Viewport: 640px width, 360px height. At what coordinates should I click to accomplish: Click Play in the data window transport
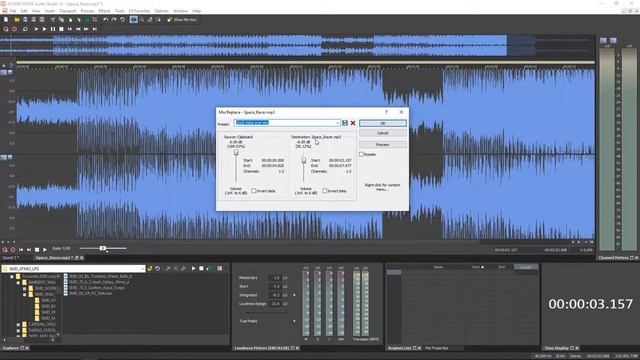click(x=45, y=249)
